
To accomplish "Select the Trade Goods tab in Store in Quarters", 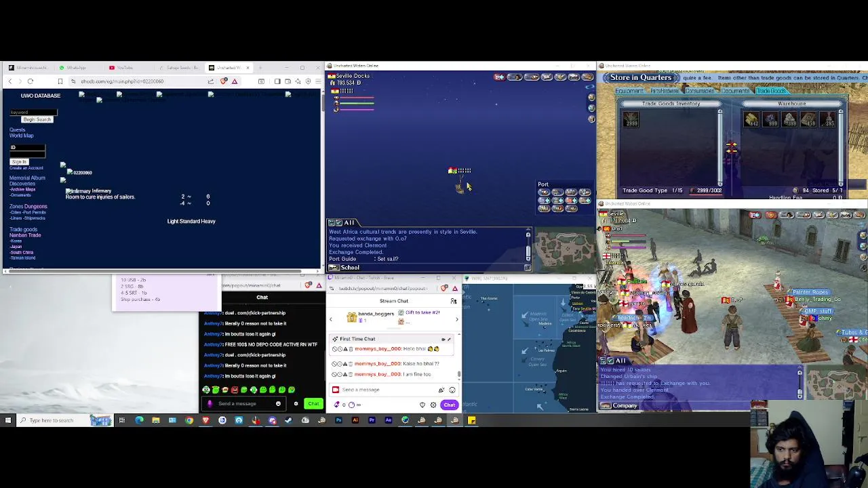I will pos(770,91).
